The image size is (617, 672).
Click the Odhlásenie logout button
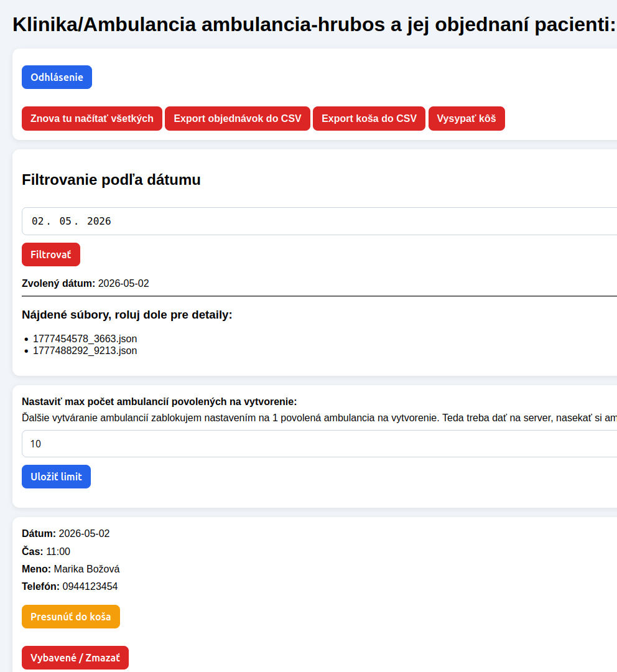[x=57, y=77]
